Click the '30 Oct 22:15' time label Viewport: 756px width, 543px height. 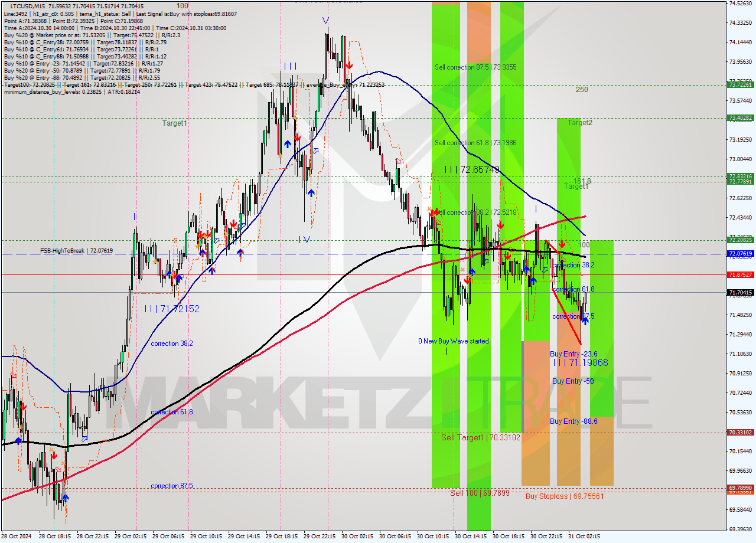[546, 537]
